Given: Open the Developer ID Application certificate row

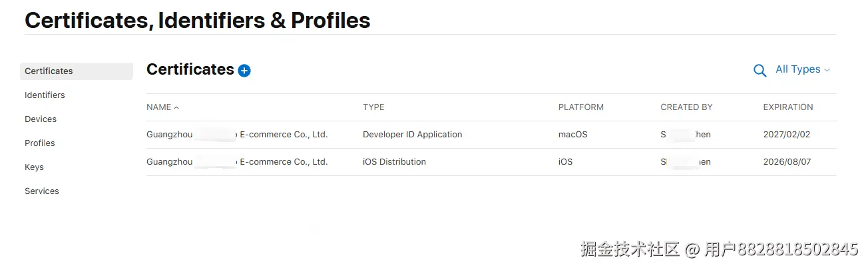Looking at the screenshot, I should 491,135.
